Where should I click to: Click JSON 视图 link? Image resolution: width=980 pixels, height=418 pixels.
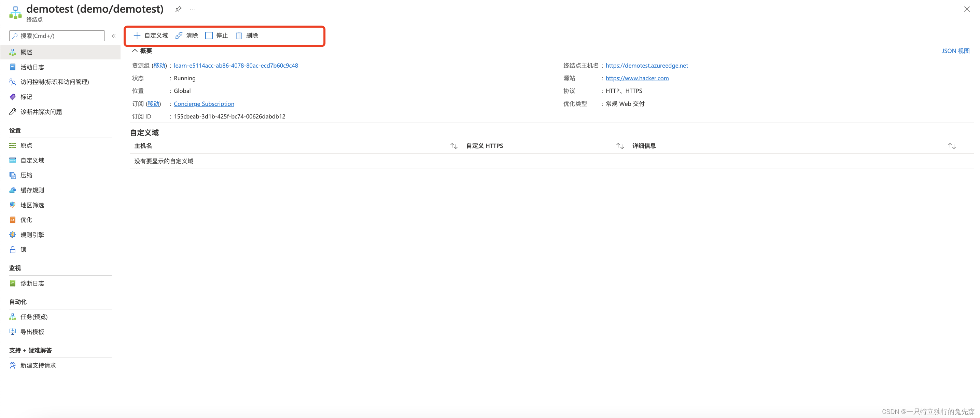tap(955, 51)
